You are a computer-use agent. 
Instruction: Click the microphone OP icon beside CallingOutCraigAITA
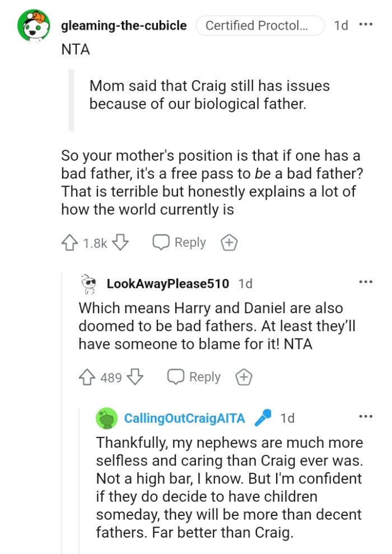262,417
